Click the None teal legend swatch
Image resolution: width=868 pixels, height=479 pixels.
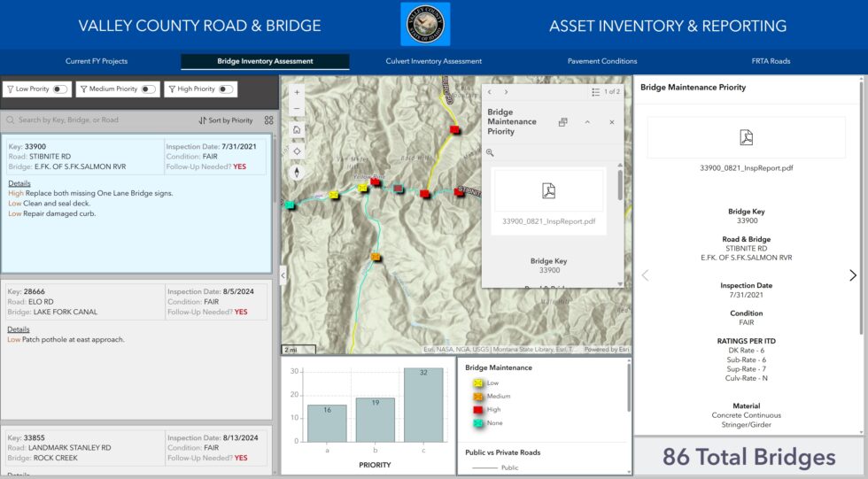[x=478, y=423]
